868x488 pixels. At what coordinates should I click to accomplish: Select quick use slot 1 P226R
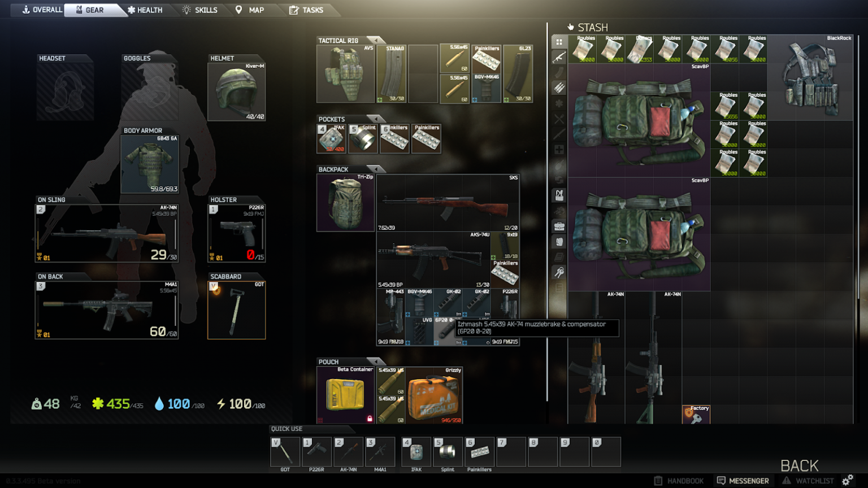pyautogui.click(x=316, y=451)
